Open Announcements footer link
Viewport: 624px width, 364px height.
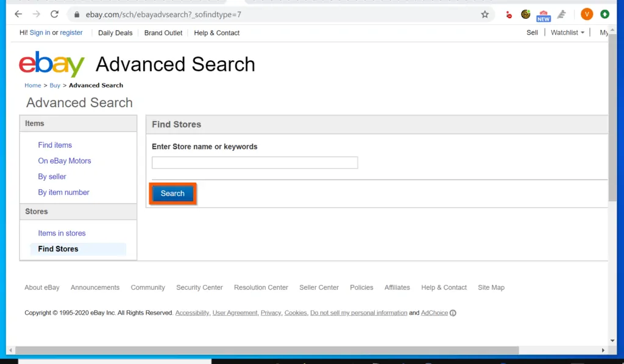[x=95, y=288]
